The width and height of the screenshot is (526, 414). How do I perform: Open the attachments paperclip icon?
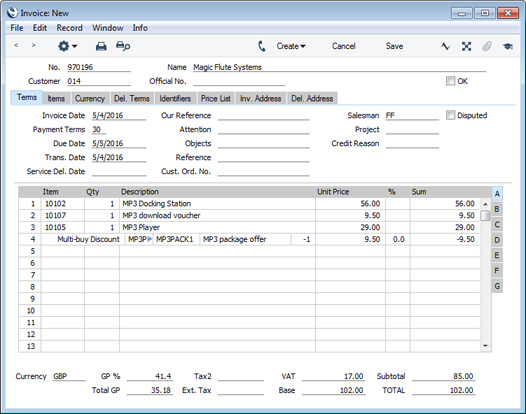point(487,46)
